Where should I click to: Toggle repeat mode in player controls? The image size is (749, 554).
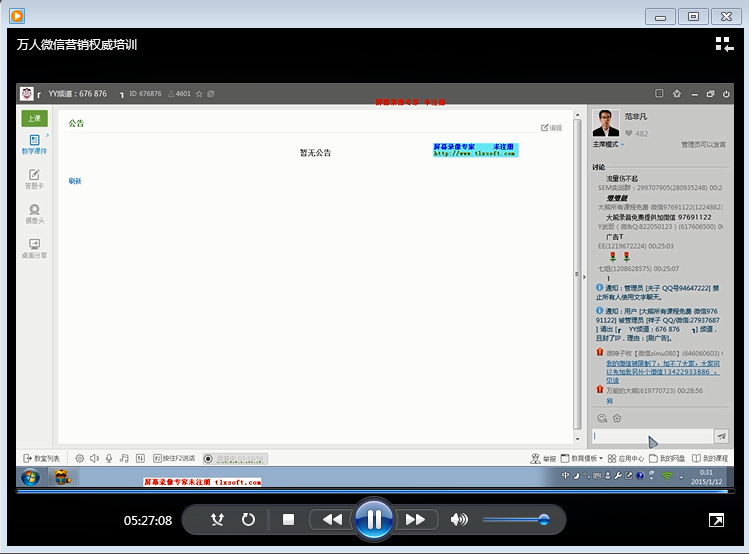click(x=248, y=520)
